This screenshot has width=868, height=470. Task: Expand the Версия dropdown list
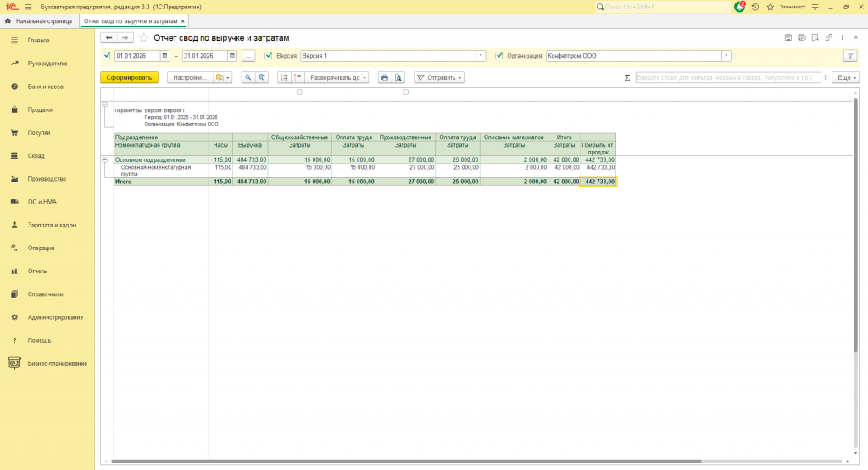481,56
